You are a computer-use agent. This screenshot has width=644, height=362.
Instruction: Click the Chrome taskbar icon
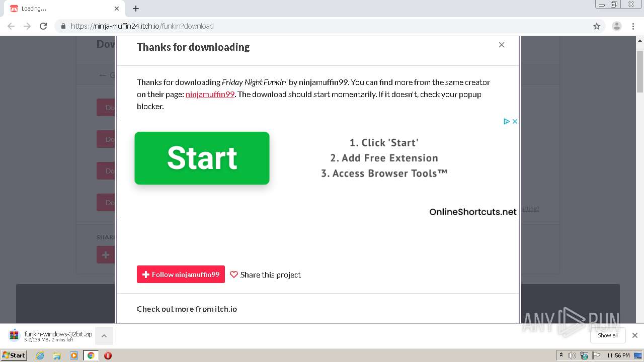click(91, 355)
